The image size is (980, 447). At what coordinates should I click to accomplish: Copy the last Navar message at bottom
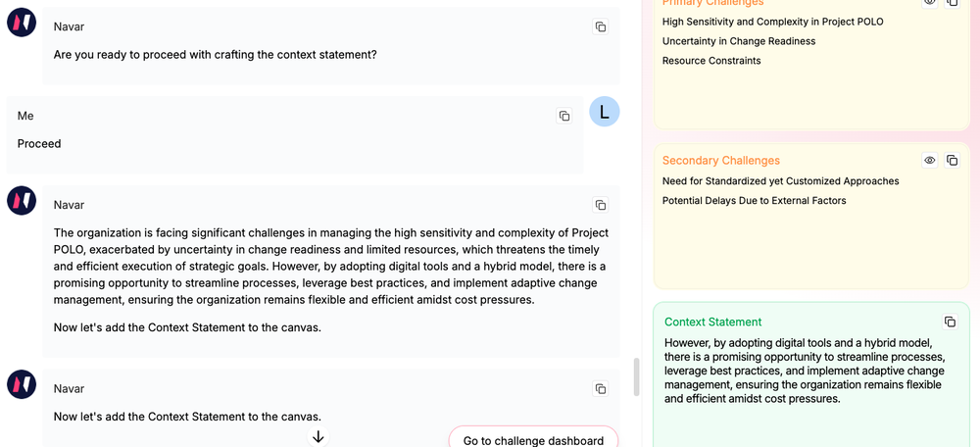[x=601, y=389]
